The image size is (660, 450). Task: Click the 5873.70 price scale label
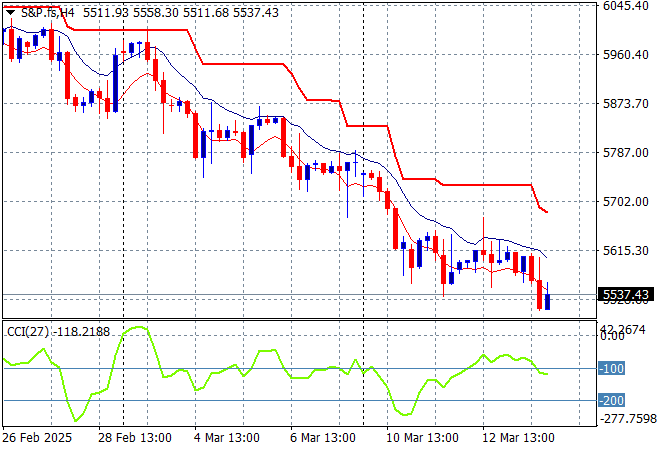(625, 104)
